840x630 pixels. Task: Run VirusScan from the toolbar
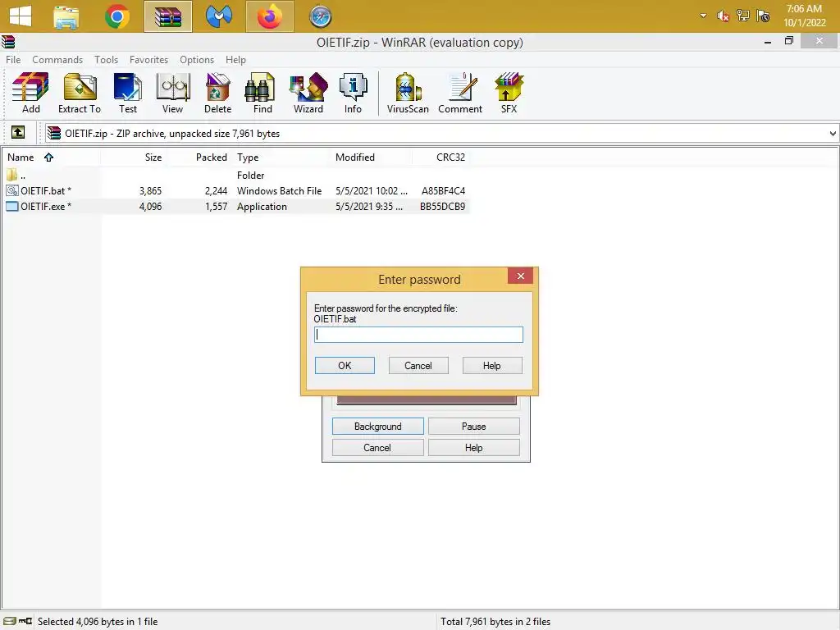408,94
